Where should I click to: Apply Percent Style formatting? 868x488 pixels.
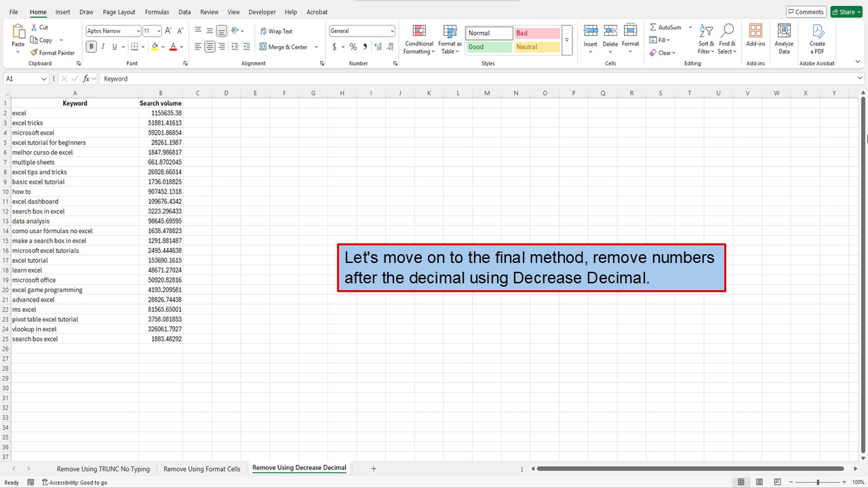[353, 47]
